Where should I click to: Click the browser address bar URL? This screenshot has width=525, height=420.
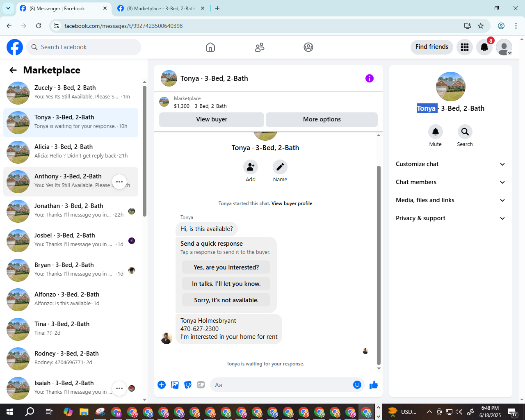(123, 26)
